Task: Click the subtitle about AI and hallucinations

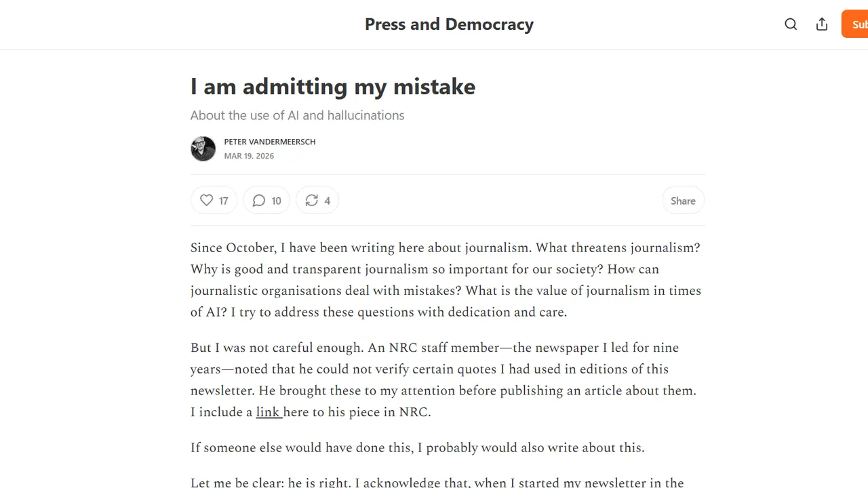Action: 297,115
